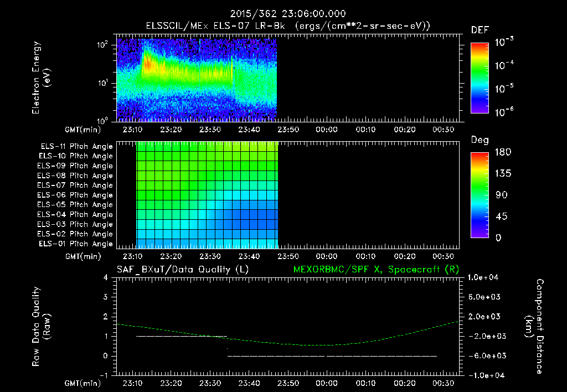This screenshot has height=392, width=567.
Task: Click the 90 value on Deg scale
Action: (502, 195)
